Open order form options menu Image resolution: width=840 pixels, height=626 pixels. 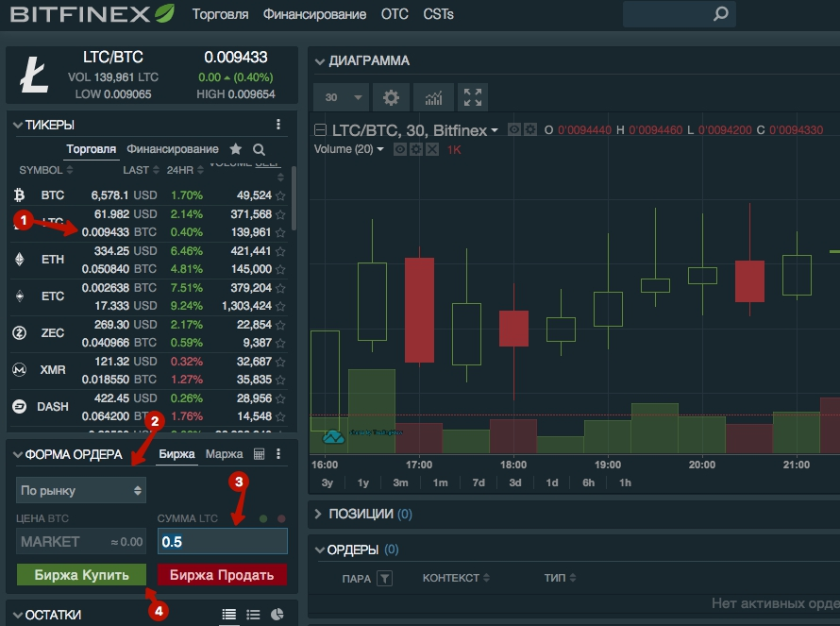tap(278, 454)
